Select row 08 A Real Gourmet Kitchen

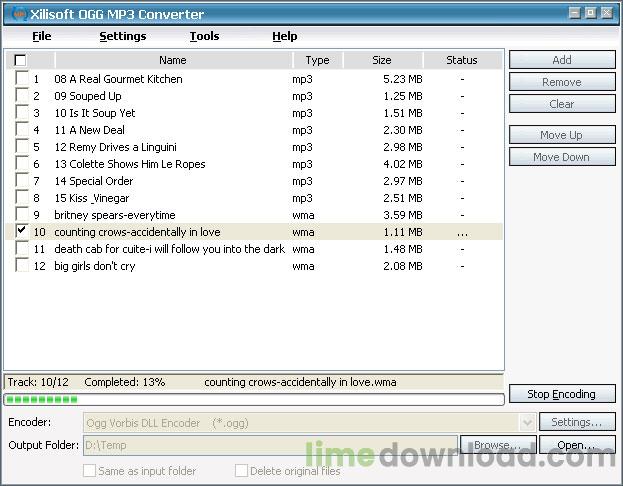(x=254, y=79)
